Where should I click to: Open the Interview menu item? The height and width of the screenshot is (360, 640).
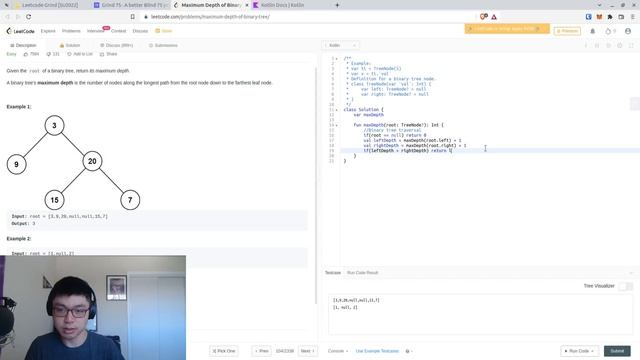pos(96,31)
